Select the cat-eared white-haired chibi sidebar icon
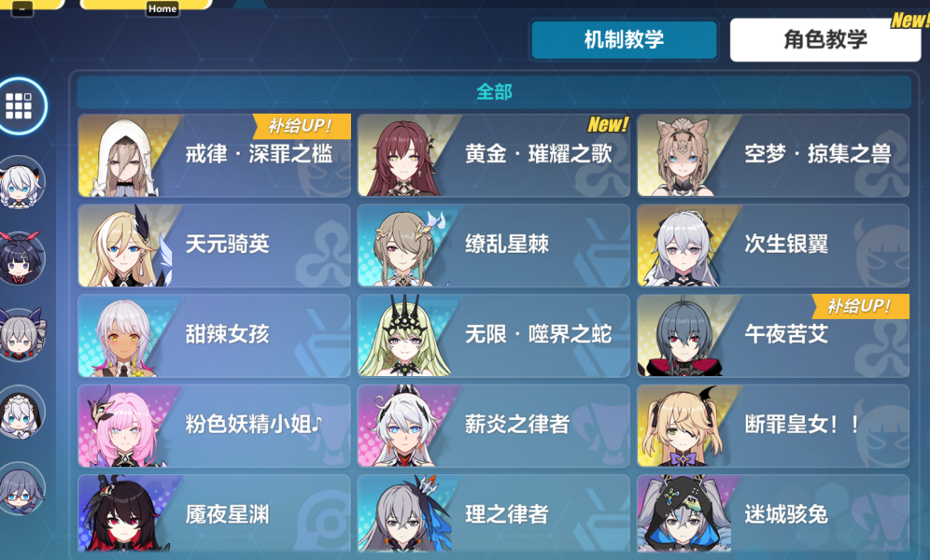Screen dimensions: 930x560 coord(21,183)
